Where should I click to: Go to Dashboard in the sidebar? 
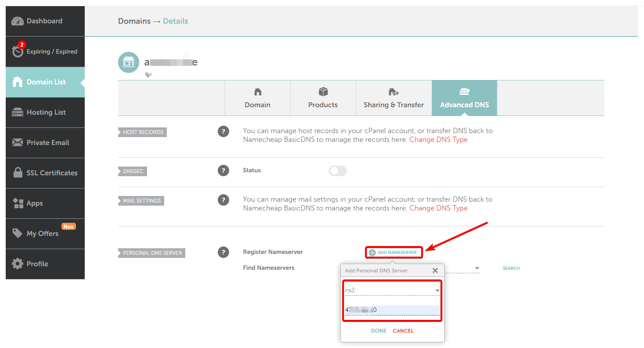(x=45, y=21)
